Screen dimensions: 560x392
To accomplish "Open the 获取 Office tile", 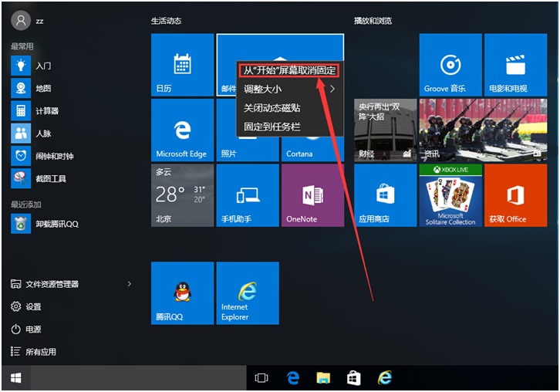I will (515, 195).
